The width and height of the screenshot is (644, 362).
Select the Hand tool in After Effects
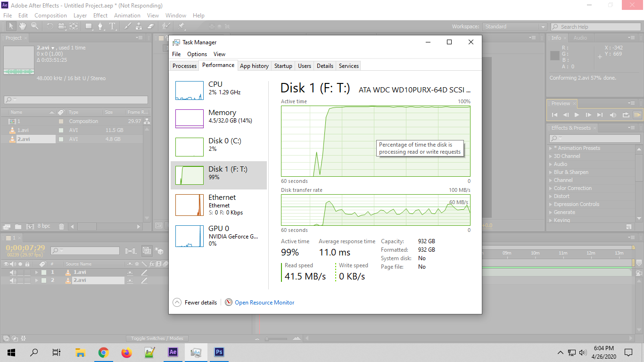[23, 26]
